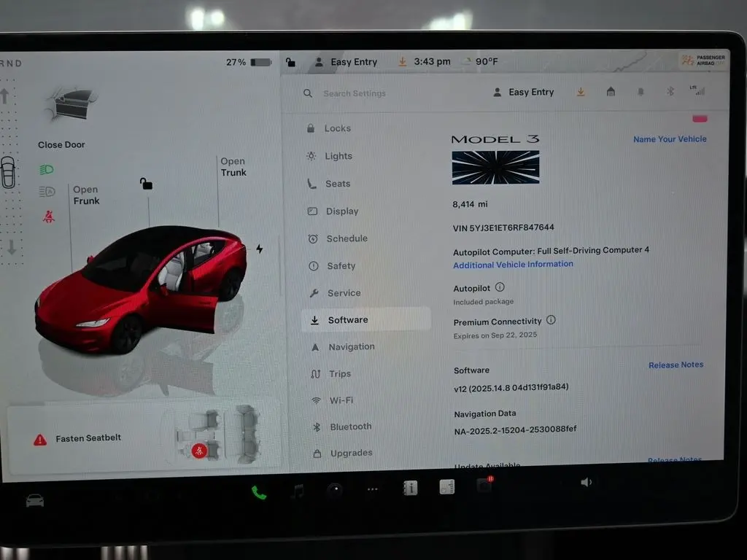The width and height of the screenshot is (747, 560).
Task: Tap the notifications bell icon
Action: click(x=640, y=91)
